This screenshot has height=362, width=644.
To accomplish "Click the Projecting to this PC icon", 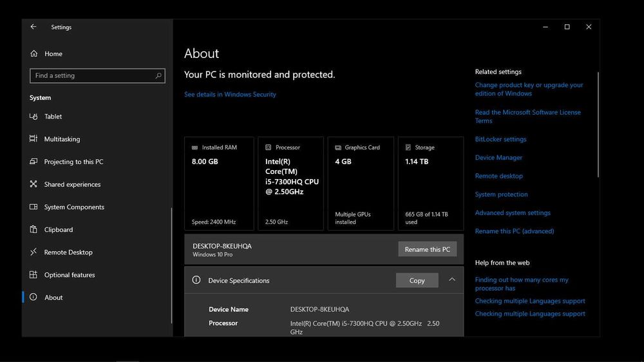I will (33, 162).
